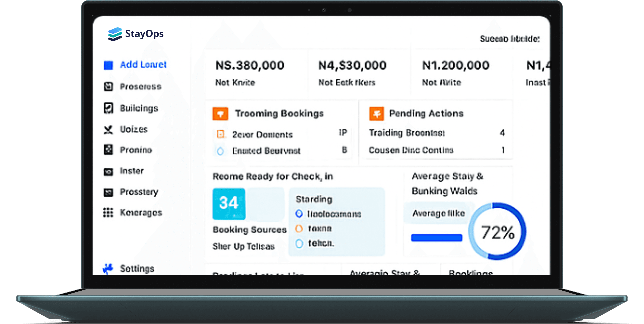The width and height of the screenshot is (644, 324).
Task: Click the orange Trooming Bookings icon
Action: point(220,114)
